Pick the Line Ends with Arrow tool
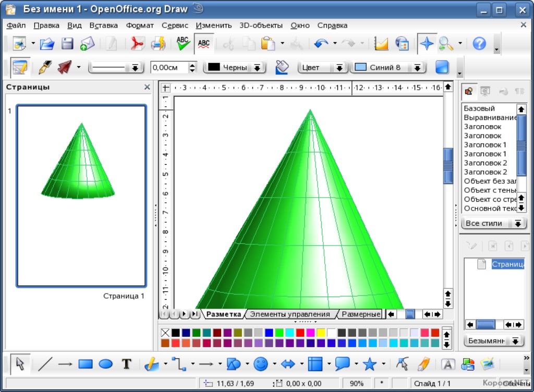 pyautogui.click(x=65, y=364)
